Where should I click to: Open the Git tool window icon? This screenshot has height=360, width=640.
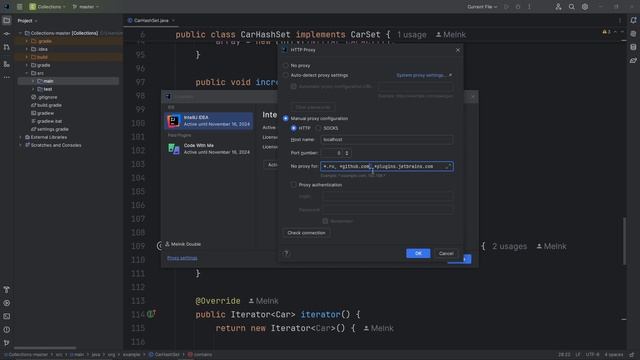tap(7, 343)
